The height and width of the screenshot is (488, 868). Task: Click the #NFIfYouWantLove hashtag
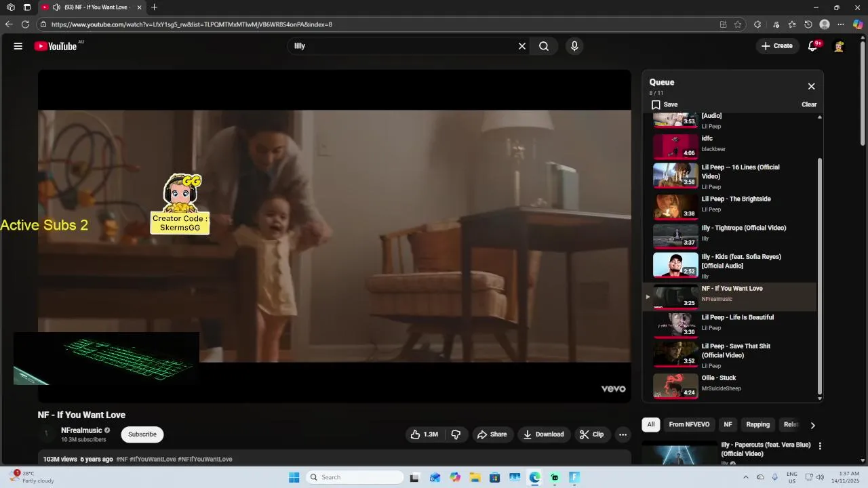click(205, 459)
